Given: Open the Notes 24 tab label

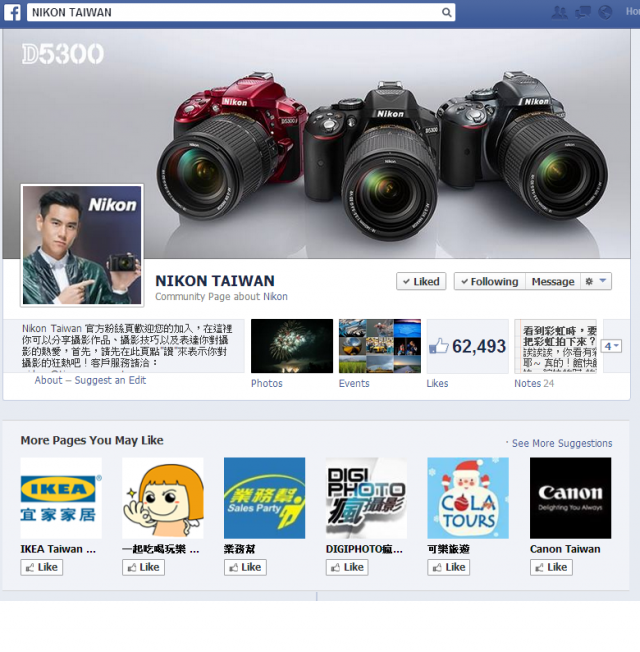Looking at the screenshot, I should pyautogui.click(x=534, y=383).
